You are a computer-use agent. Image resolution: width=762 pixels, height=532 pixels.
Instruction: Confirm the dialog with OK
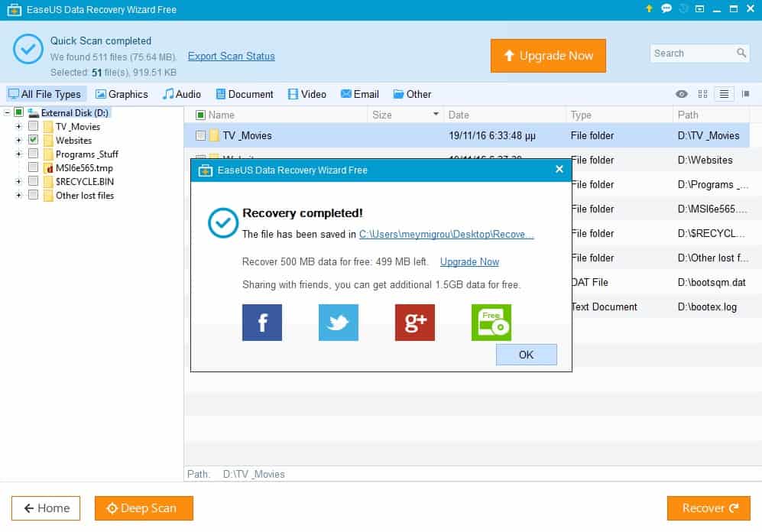pos(527,355)
